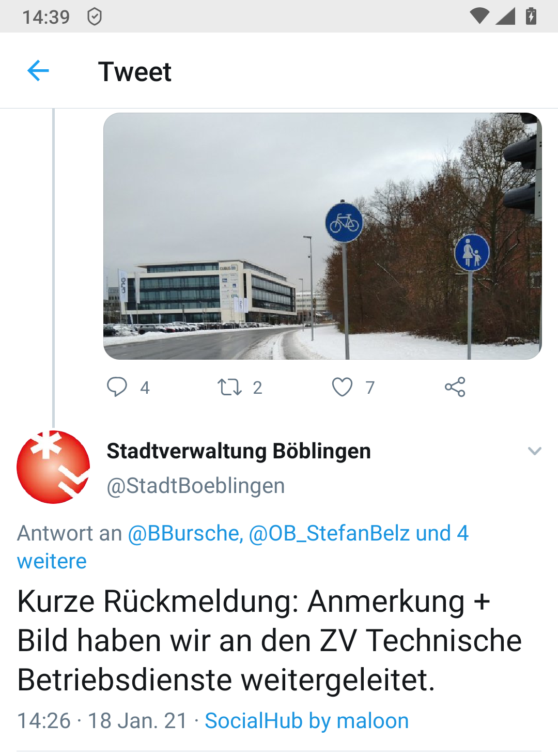Screen dimensions: 558x756
Task: Tap the tweet timestamp 14:26 · 18 Jan. 21
Action: click(102, 721)
